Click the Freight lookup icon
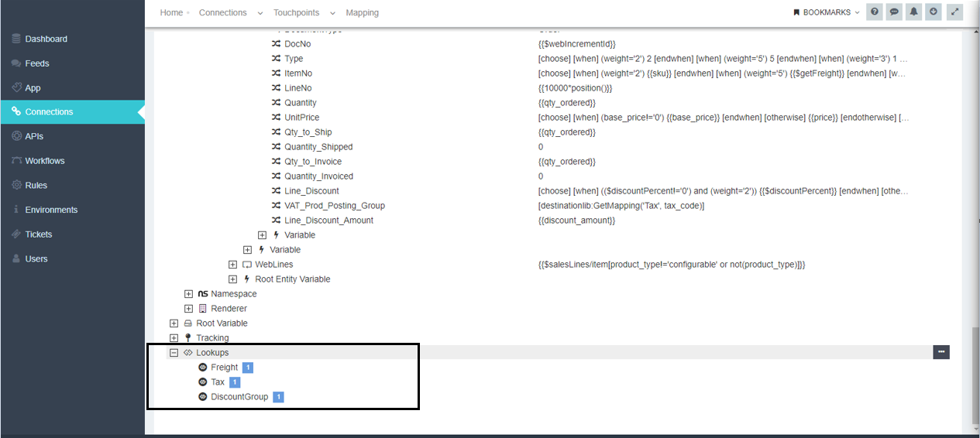Screen dimensions: 980x438 [203, 368]
